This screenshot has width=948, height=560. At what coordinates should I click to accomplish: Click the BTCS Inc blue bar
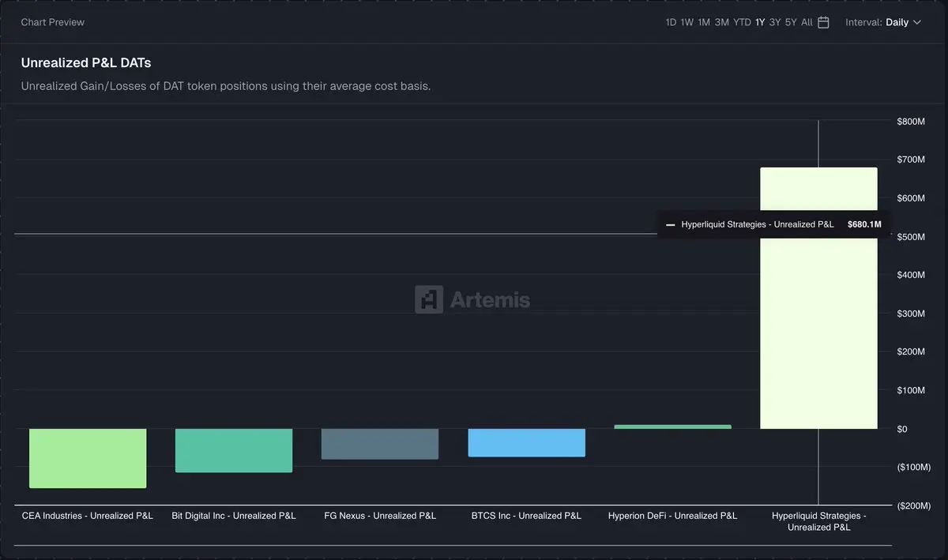(x=527, y=442)
